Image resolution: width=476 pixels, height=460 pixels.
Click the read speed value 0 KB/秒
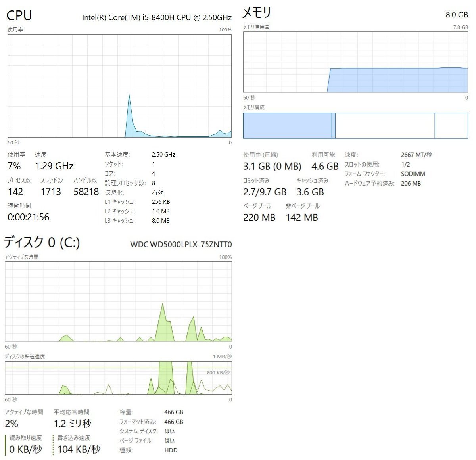(26, 449)
